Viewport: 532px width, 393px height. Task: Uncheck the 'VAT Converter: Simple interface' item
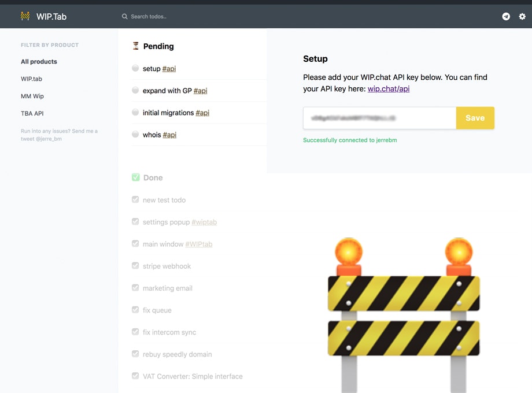pyautogui.click(x=135, y=376)
